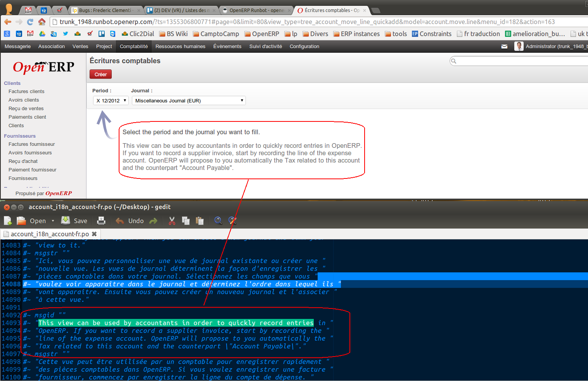Click the Administrator avatar picture
Image resolution: width=588 pixels, height=381 pixels.
519,46
